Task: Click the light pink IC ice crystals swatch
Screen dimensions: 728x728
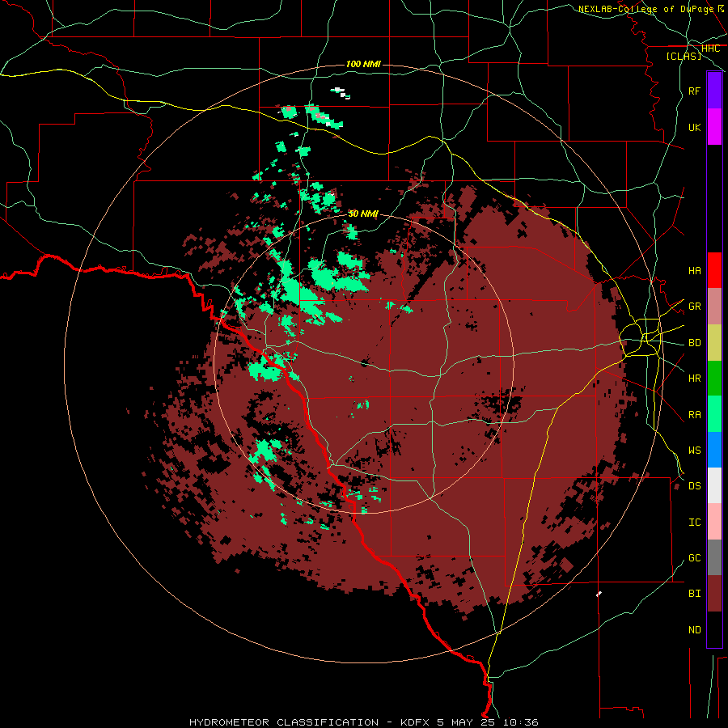Action: pyautogui.click(x=714, y=522)
